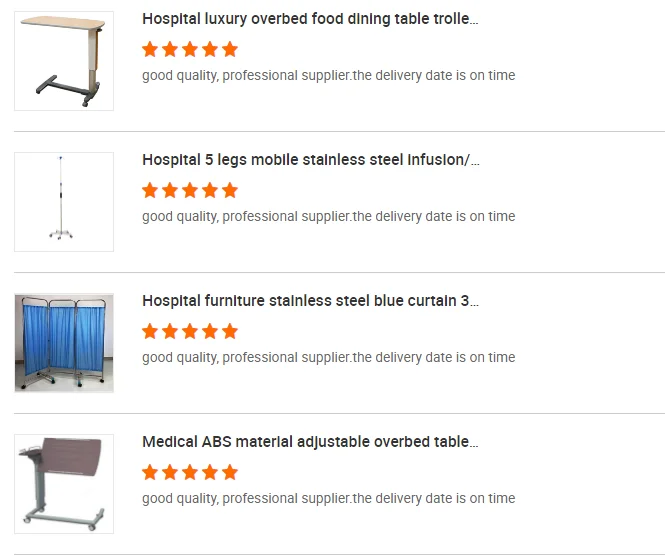
Task: Open the overbed food dining table trolley thumbnail
Action: coord(64,61)
